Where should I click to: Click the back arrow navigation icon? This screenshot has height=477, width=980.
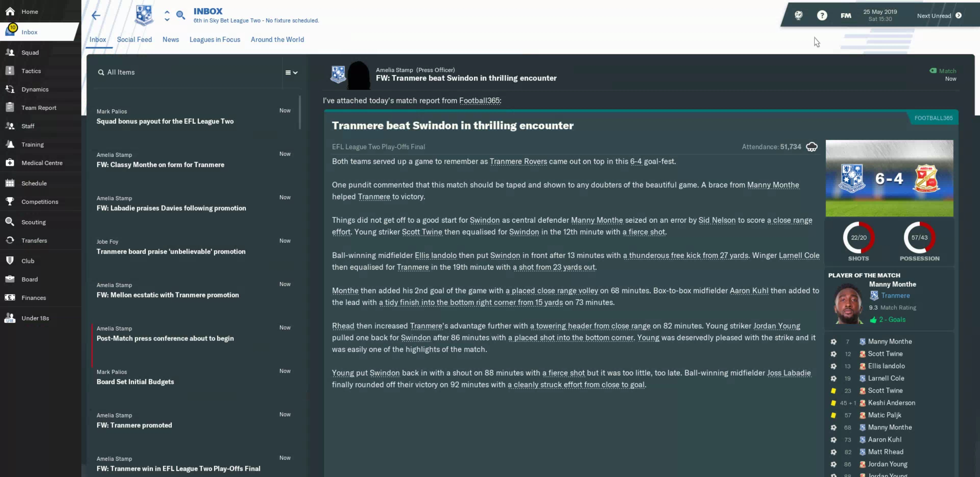(96, 15)
